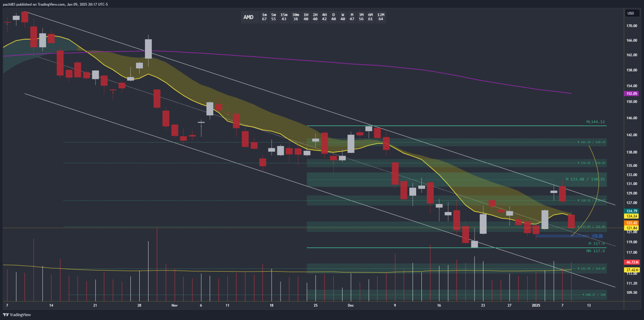Click the M 133.48 / 130.35 zone label
Image resolution: width=644 pixels, height=320 pixels.
[585, 179]
